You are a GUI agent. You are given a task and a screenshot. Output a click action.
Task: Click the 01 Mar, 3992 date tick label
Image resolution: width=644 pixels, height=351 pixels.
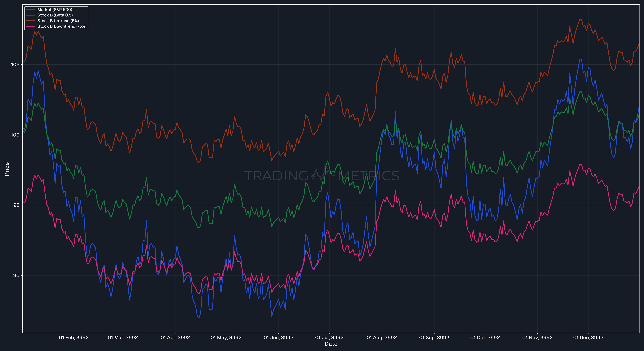(x=123, y=338)
